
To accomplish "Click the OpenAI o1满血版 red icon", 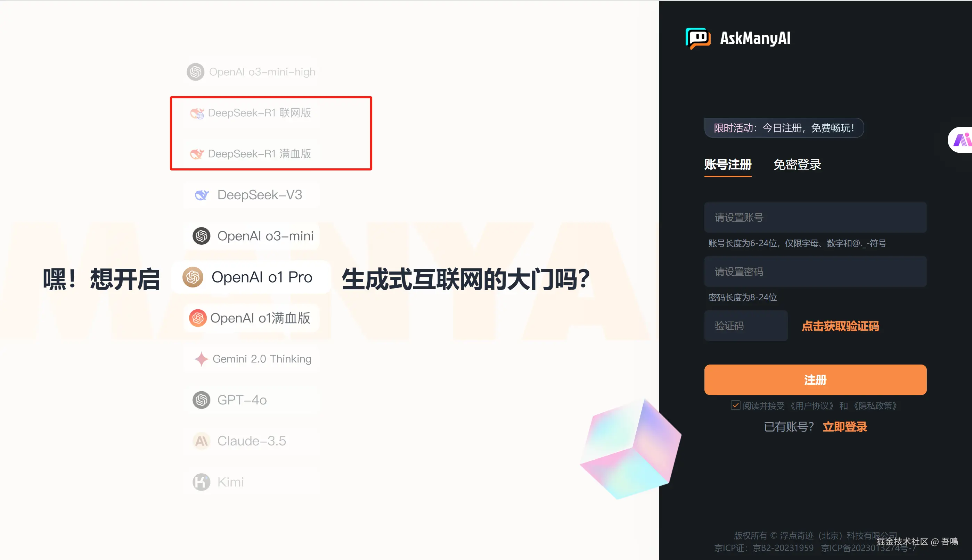I will 198,318.
